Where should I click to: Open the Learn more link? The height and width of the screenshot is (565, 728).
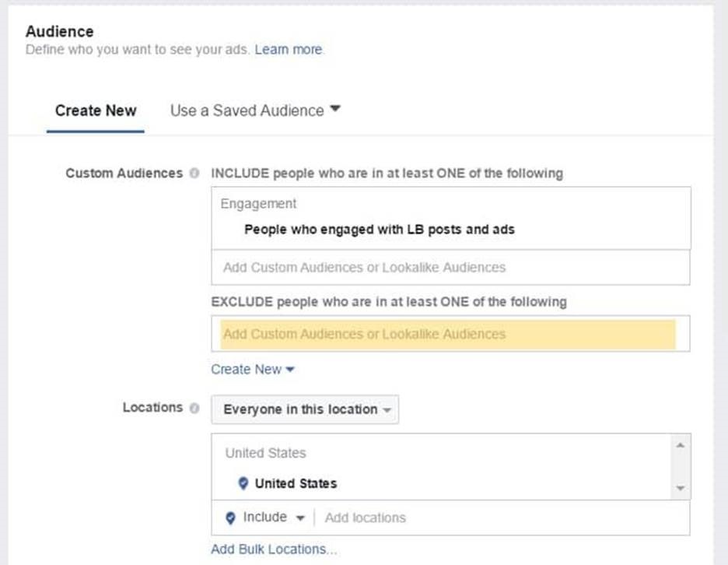289,50
